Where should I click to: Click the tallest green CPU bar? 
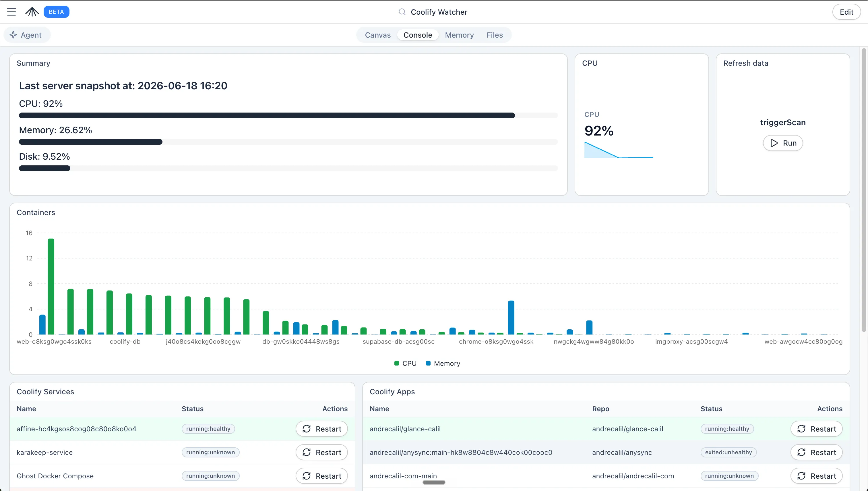pyautogui.click(x=51, y=286)
